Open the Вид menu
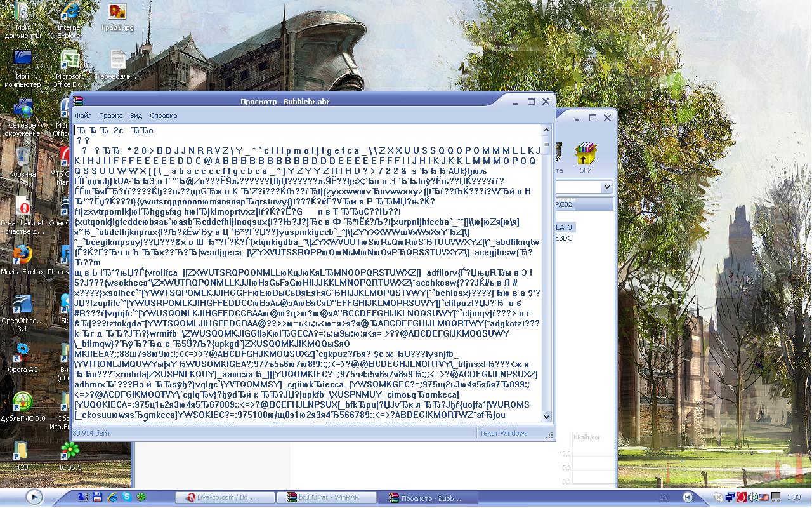The width and height of the screenshot is (812, 508). click(136, 116)
